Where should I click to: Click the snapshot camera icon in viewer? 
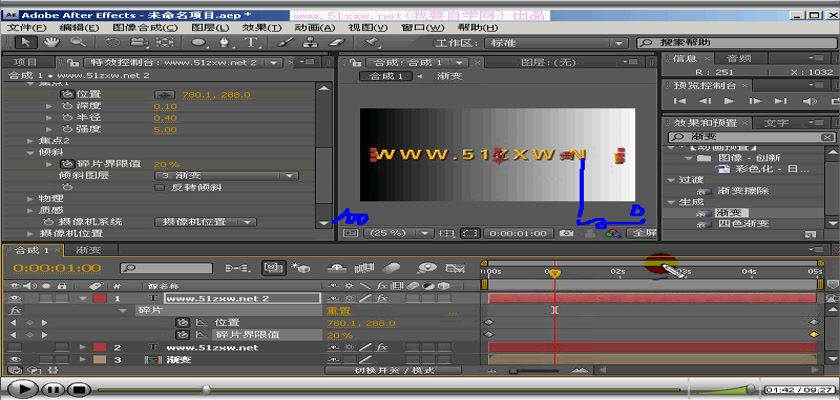click(x=565, y=233)
